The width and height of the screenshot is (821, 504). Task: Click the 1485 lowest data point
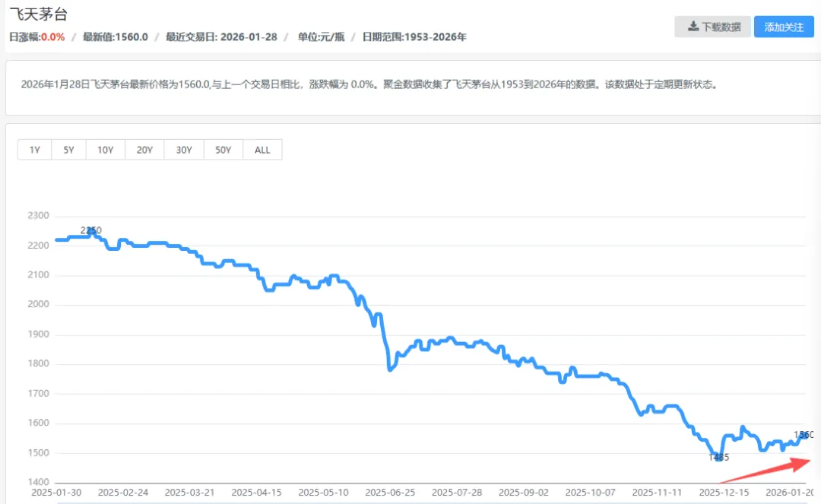coord(719,457)
